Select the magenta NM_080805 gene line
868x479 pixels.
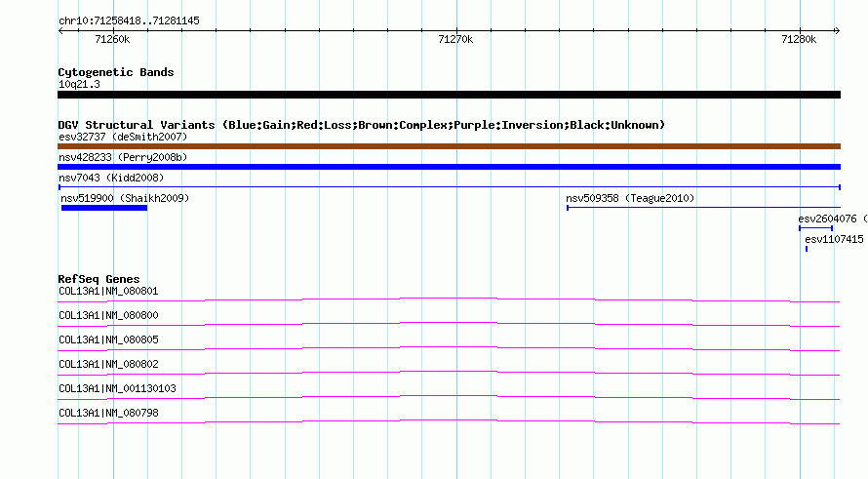[x=449, y=349]
